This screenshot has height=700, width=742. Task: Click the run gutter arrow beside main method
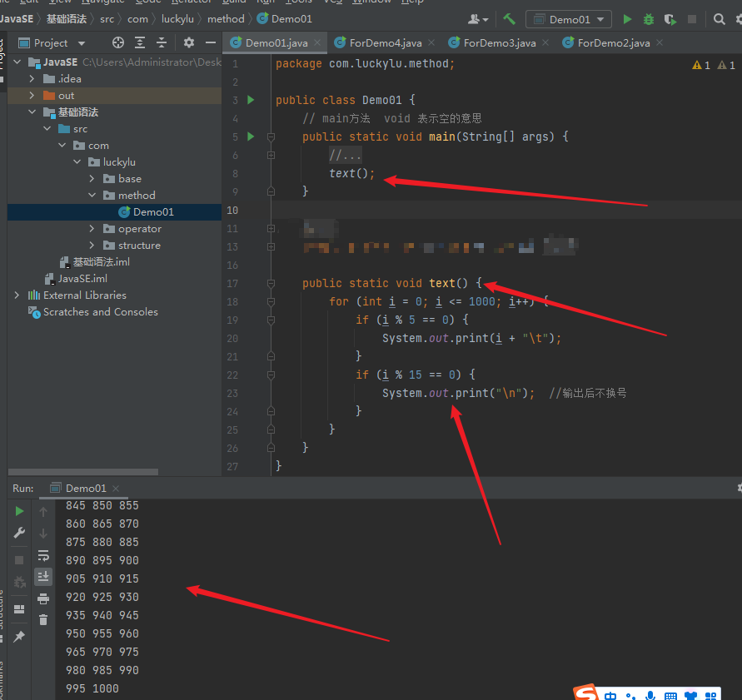[251, 137]
